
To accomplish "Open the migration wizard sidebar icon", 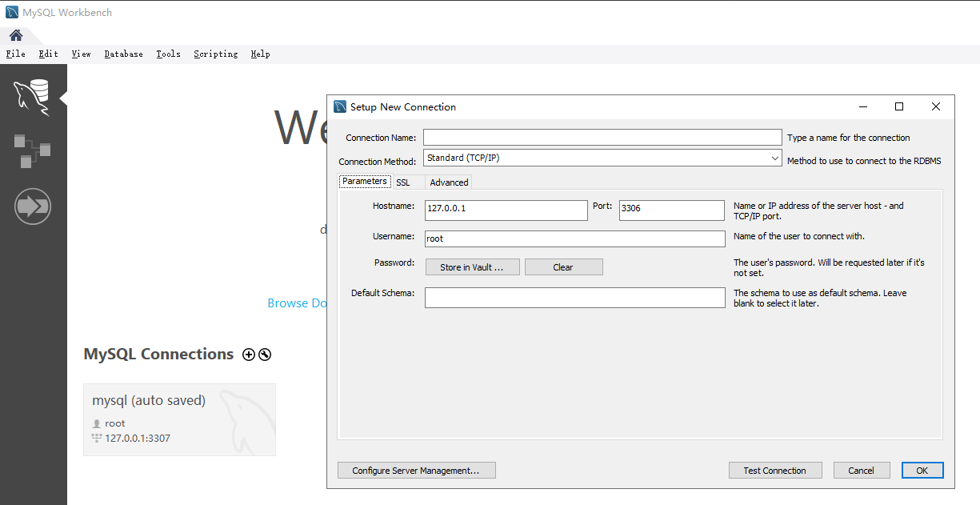I will point(32,206).
